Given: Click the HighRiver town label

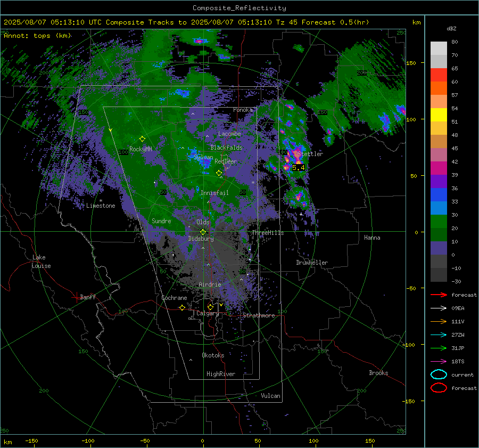Looking at the screenshot, I should [221, 374].
